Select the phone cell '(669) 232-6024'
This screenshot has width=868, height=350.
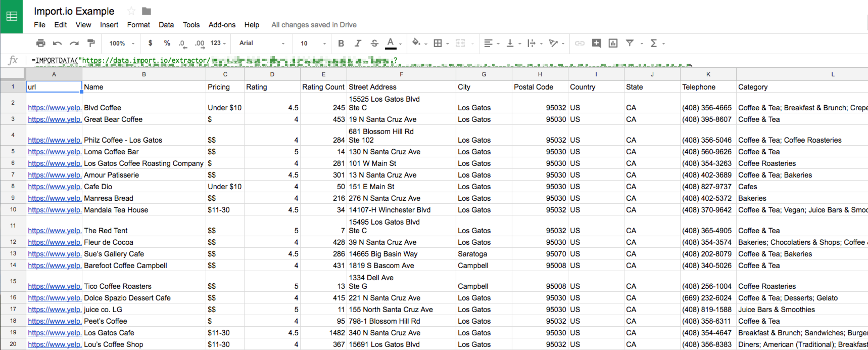[708, 298]
